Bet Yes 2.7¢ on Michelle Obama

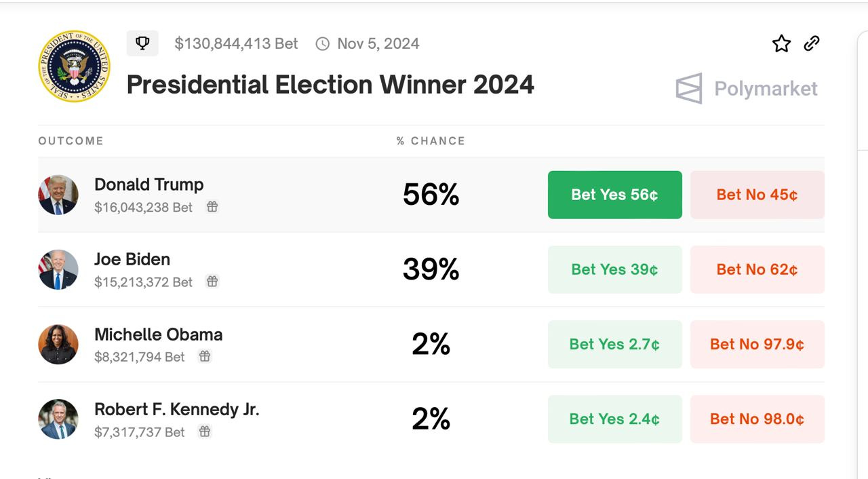pos(614,344)
